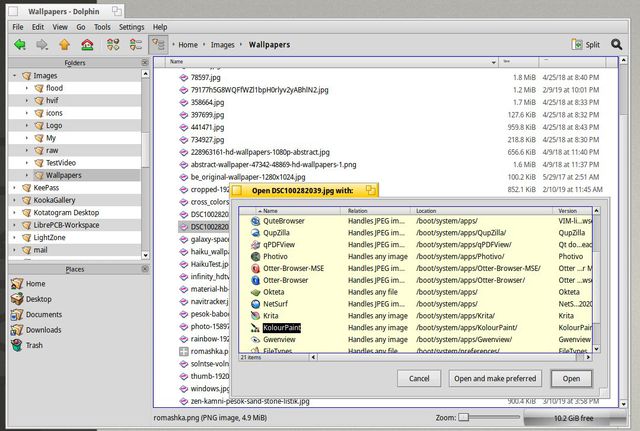Select file 78597.jpg
This screenshot has width=640, height=431.
tap(205, 78)
